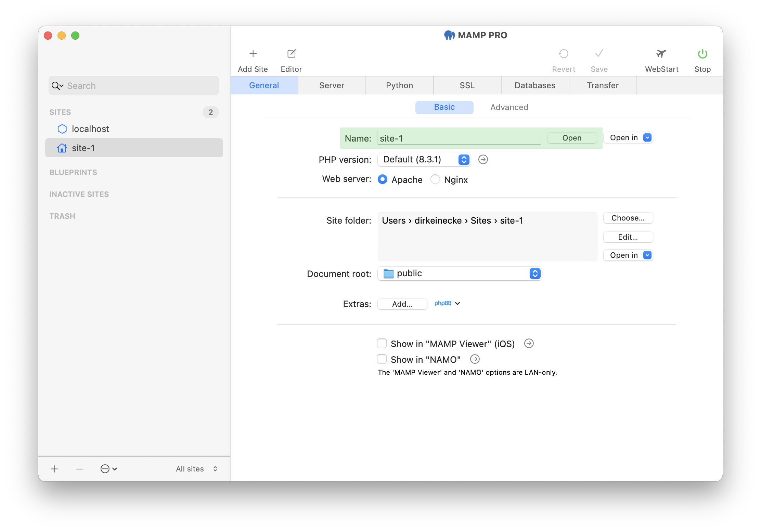
Task: Switch to the SSL tab
Action: click(467, 85)
